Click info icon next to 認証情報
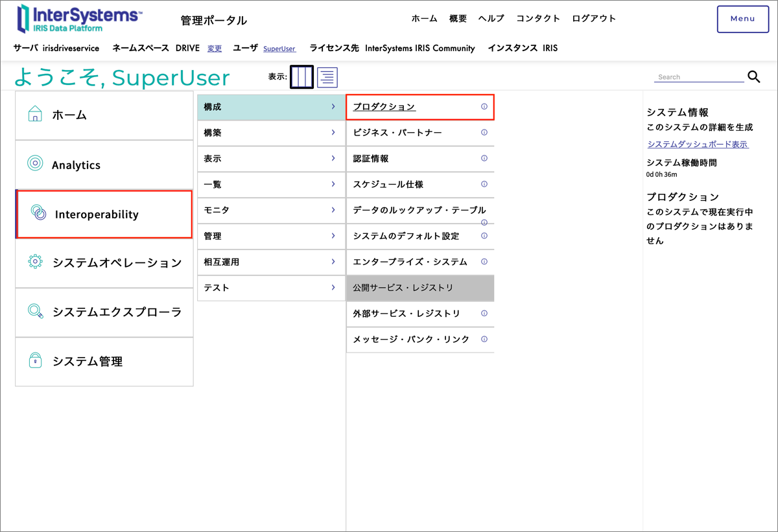 coord(484,158)
